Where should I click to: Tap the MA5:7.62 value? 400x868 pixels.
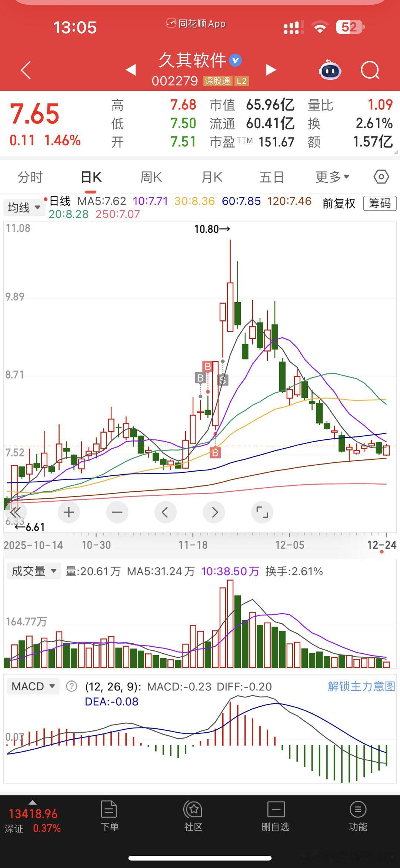[102, 201]
